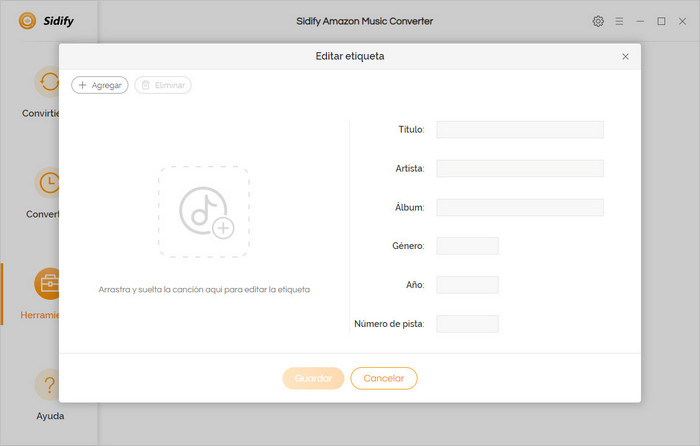Click the Guardar button

tap(313, 378)
